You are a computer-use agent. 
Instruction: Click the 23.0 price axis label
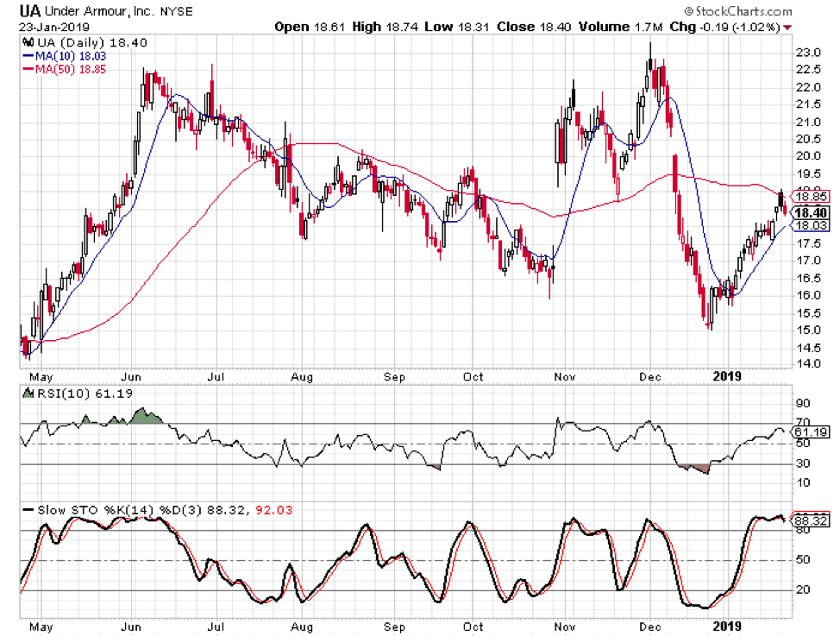[x=808, y=53]
